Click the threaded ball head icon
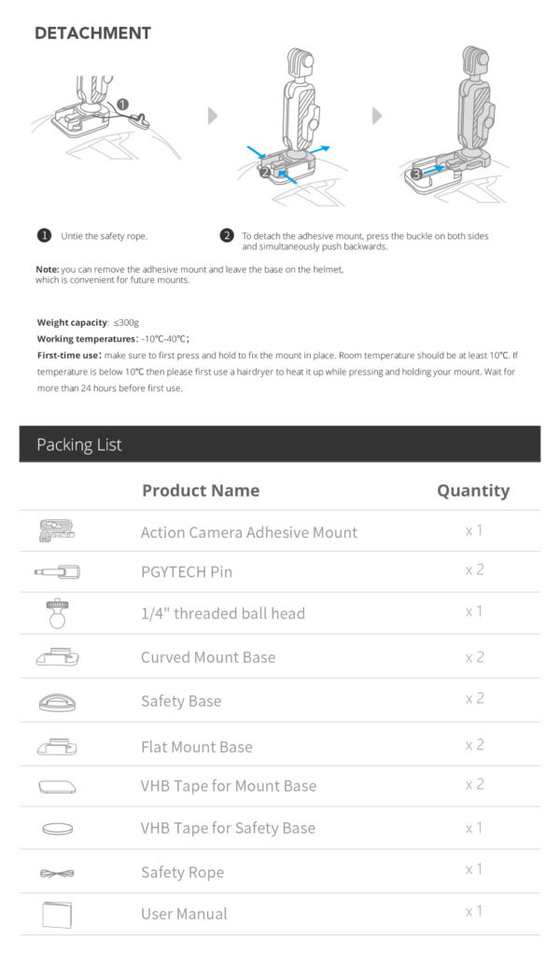560x968 pixels. (x=57, y=612)
